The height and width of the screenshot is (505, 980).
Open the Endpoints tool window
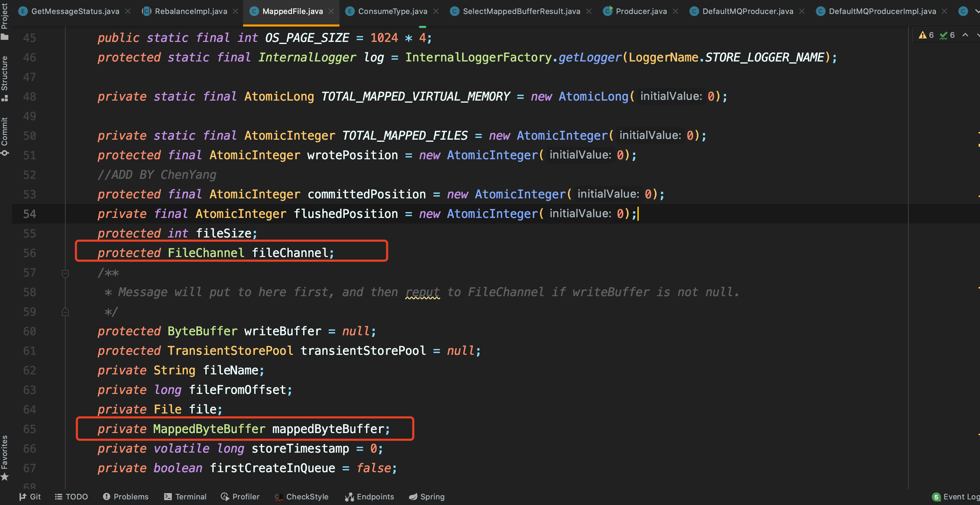point(370,497)
